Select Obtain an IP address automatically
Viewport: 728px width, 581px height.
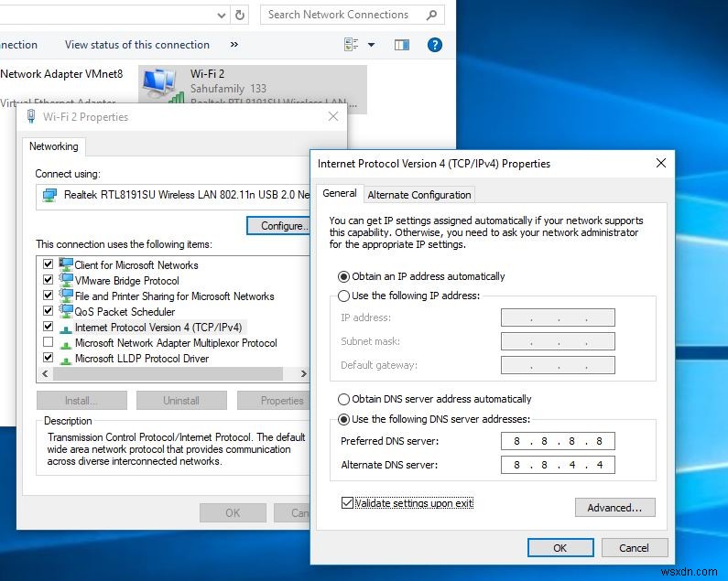click(343, 276)
